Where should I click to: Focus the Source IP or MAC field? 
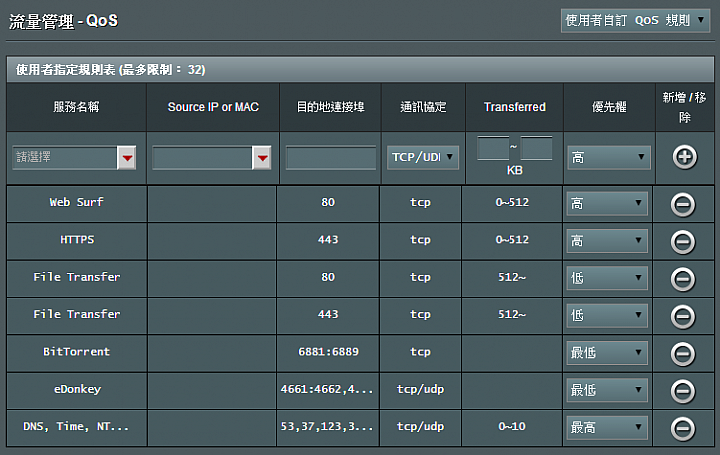(202, 158)
